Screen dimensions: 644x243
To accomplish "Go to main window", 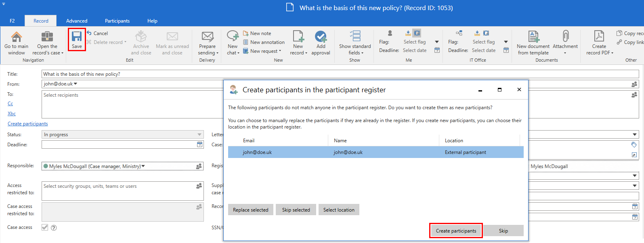I will tap(17, 43).
